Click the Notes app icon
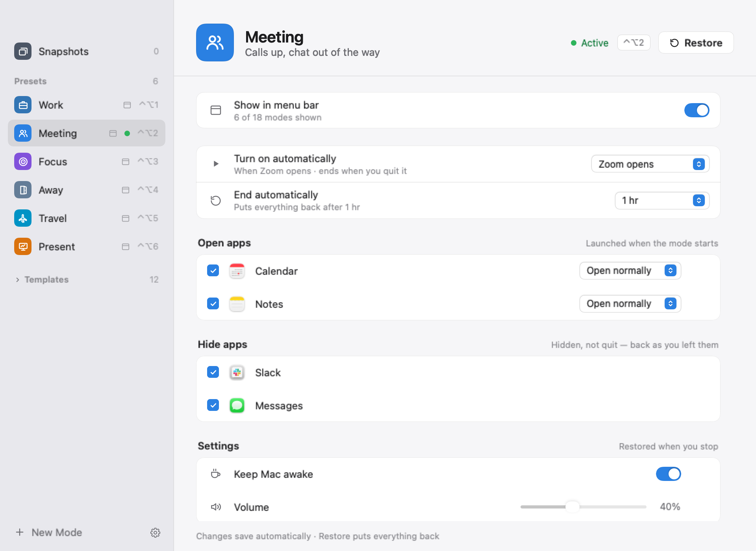The height and width of the screenshot is (551, 756). click(x=237, y=304)
